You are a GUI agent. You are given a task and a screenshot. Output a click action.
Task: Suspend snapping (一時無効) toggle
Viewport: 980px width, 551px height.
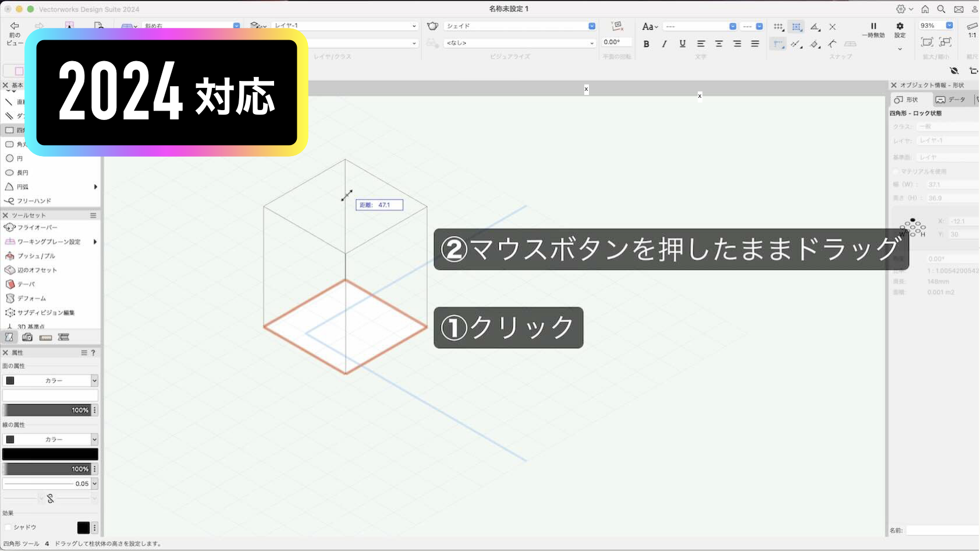coord(873,30)
